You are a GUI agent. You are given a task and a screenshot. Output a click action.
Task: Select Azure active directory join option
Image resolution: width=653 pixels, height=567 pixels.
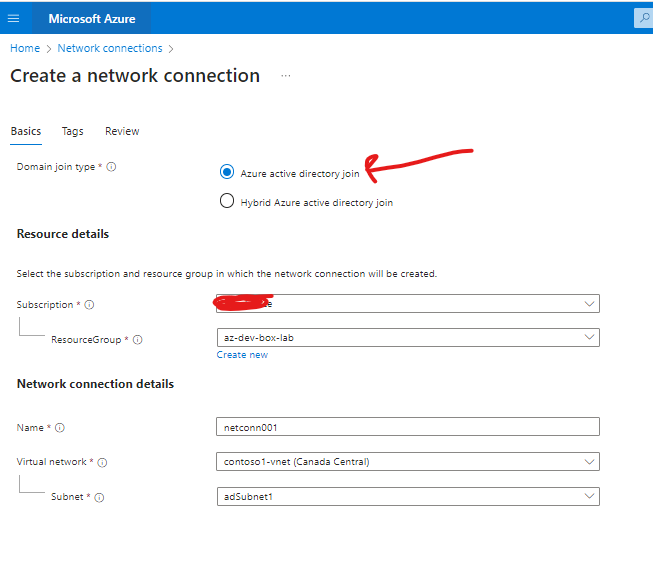226,172
